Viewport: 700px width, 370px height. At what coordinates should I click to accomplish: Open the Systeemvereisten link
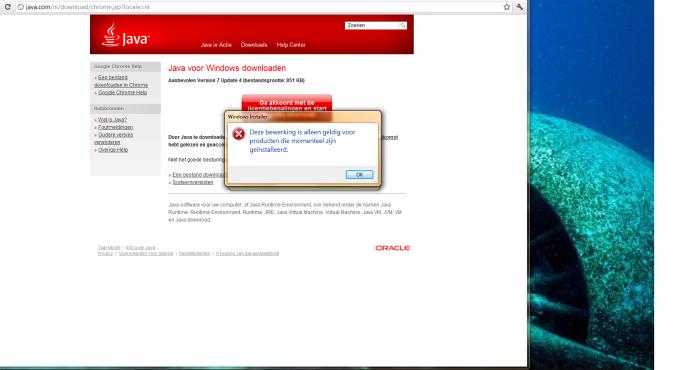pos(193,182)
